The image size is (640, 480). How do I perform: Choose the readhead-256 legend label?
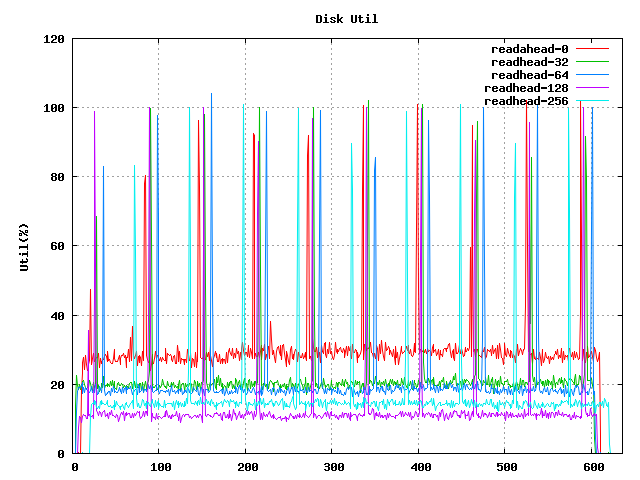click(526, 101)
